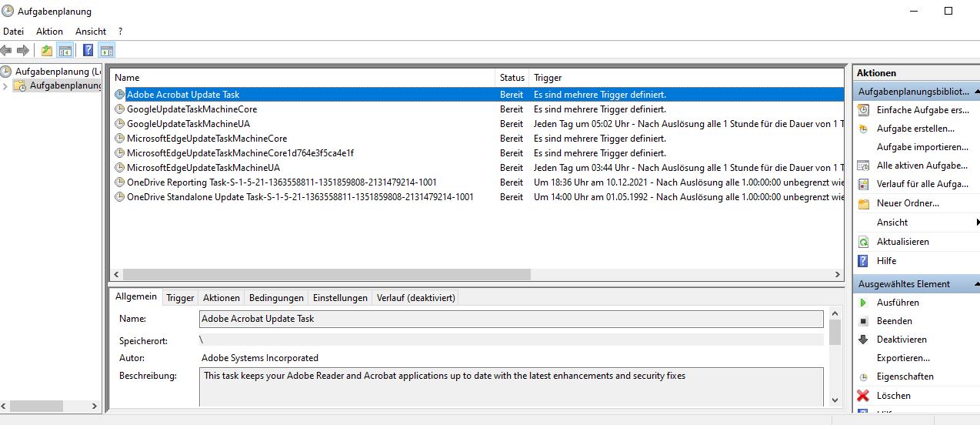Screen dimensions: 980x425
Task: Click details pane vertical scrollbar down arrow
Action: point(835,400)
